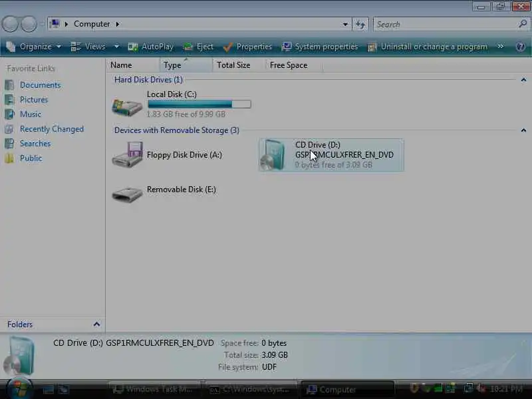Sort by the Name column header
This screenshot has width=532, height=399.
click(x=134, y=65)
